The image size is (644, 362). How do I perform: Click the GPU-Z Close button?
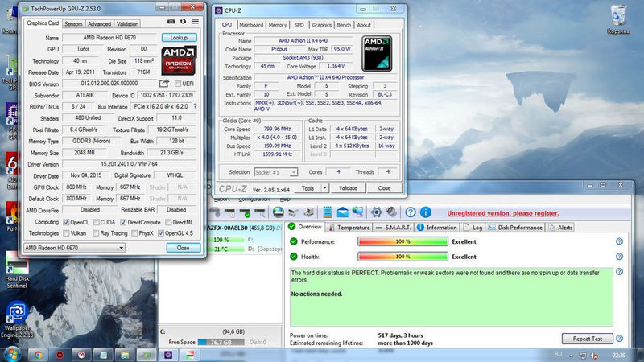pos(184,248)
